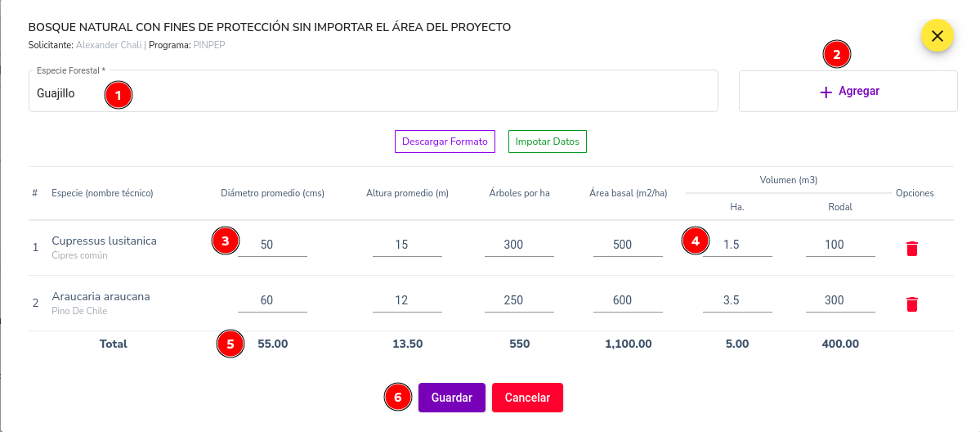Edit height value 12 for Araucaria
Viewport: 980px width, 432px height.
[408, 300]
